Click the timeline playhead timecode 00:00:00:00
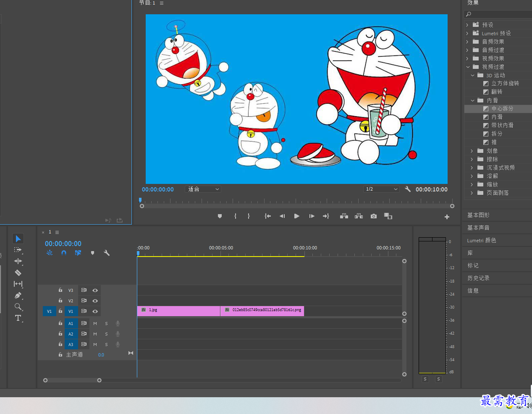Viewport: 532px width, 414px height. point(63,244)
